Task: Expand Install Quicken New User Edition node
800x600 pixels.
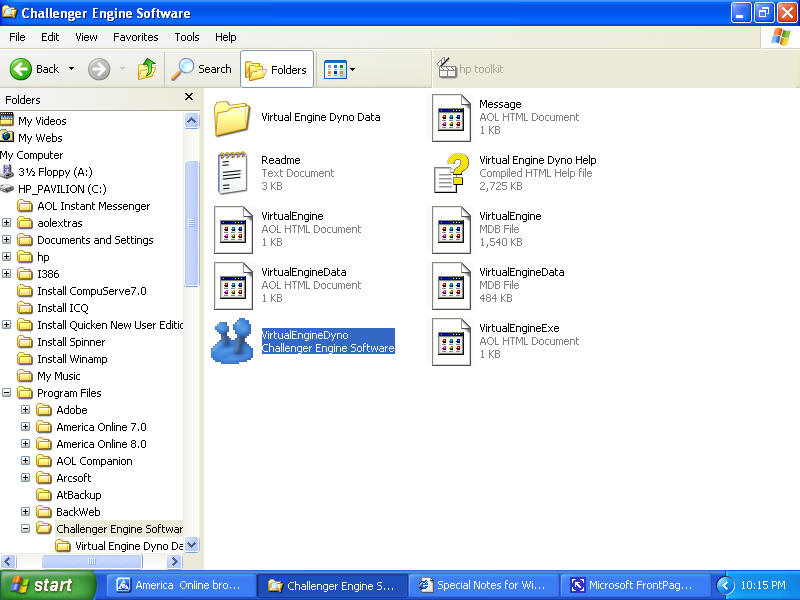Action: click(7, 325)
